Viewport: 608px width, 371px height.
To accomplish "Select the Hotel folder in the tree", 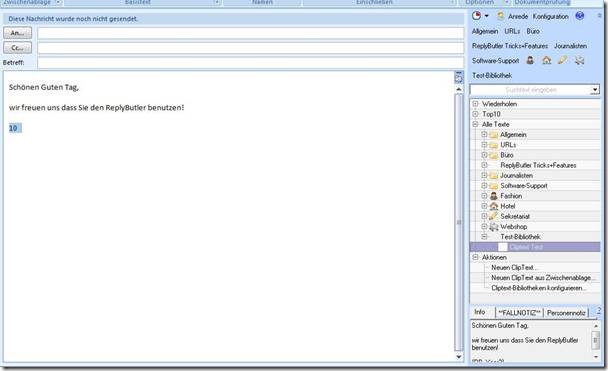I will 508,206.
